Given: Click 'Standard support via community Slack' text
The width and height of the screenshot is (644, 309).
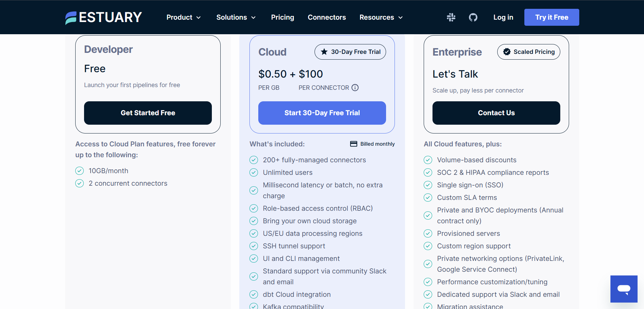Looking at the screenshot, I should [x=325, y=276].
